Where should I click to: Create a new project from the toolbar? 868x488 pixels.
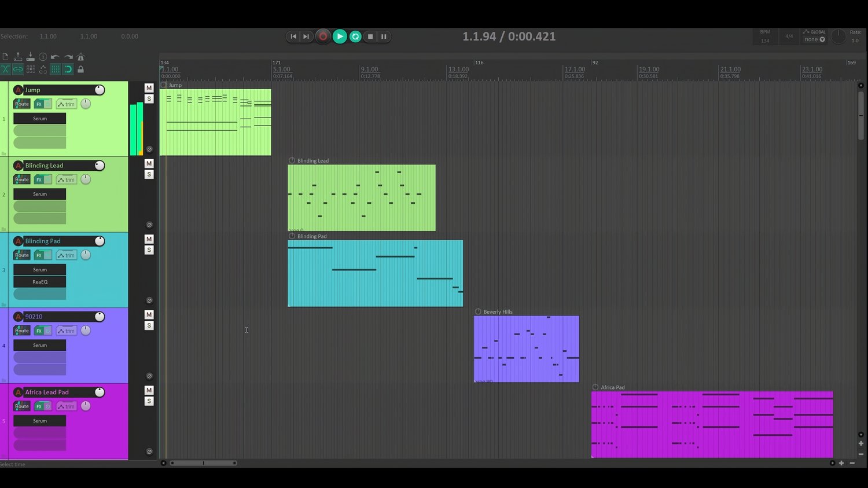tap(5, 57)
